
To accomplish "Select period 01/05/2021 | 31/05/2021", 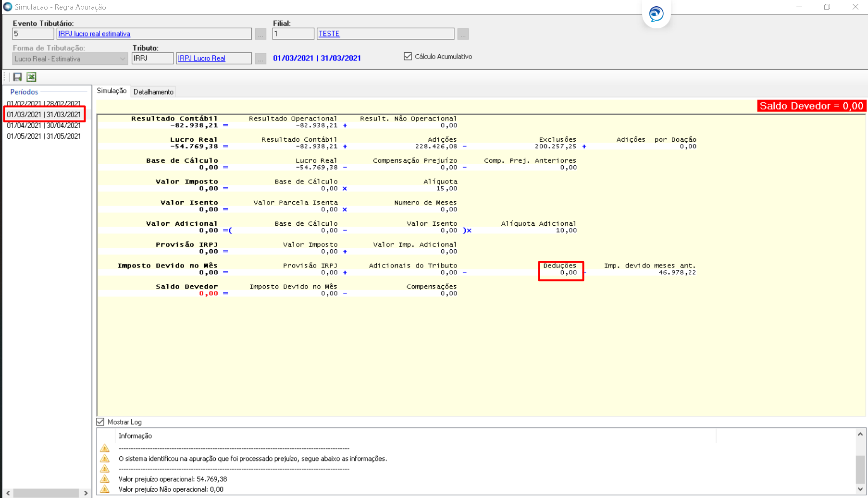I will click(x=44, y=136).
